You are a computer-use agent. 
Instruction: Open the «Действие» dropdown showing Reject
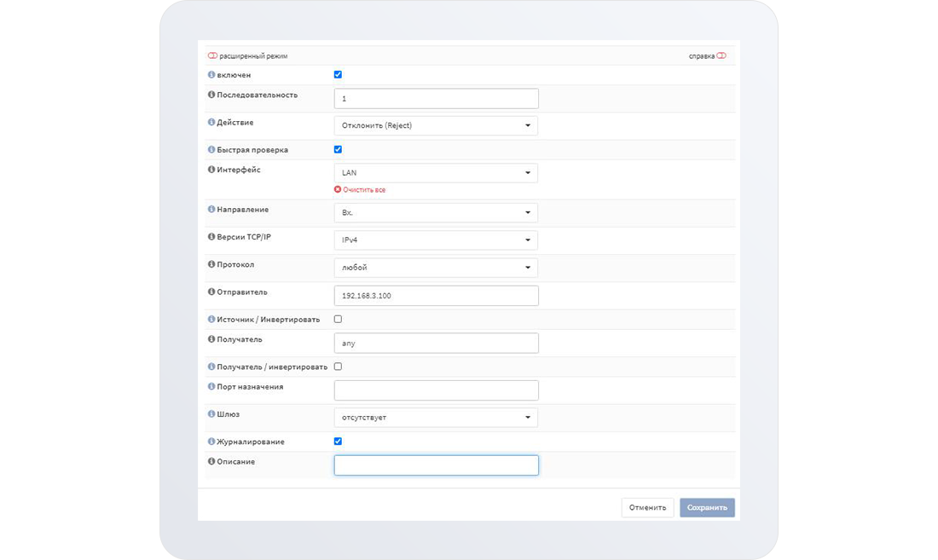(436, 126)
